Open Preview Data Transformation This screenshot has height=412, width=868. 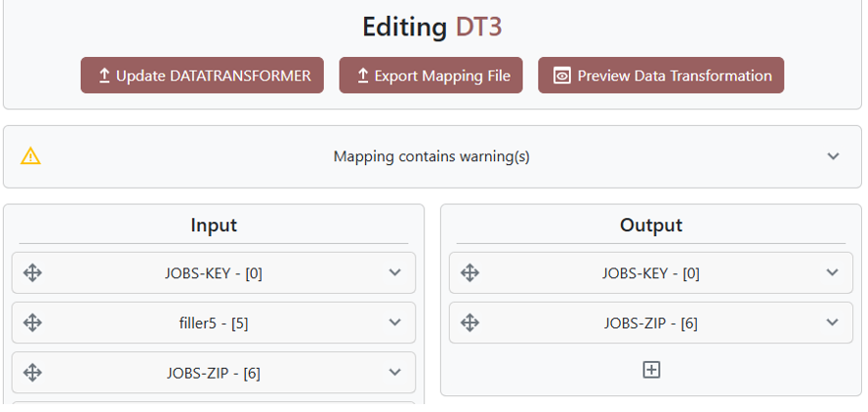tap(660, 76)
